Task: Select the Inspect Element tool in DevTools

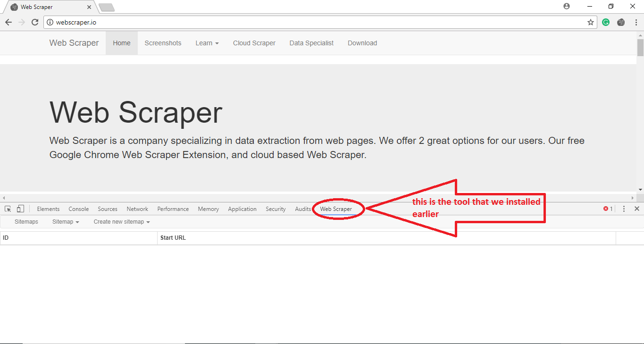Action: point(8,208)
